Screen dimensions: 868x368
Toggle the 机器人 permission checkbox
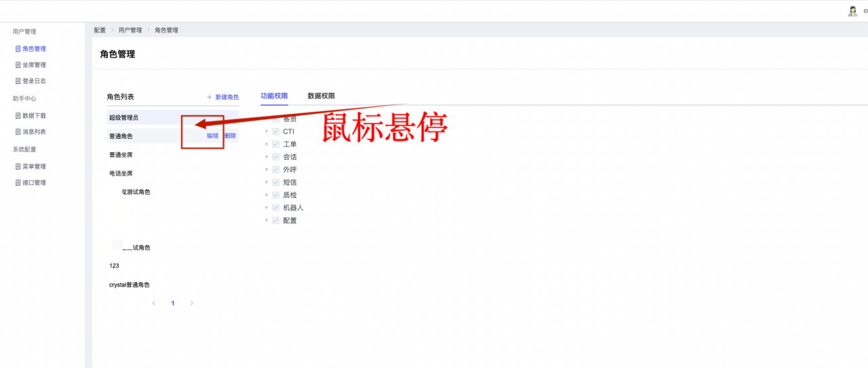tap(276, 208)
